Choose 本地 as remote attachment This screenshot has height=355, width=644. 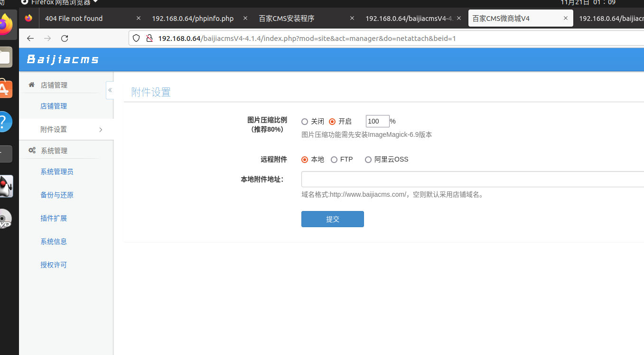[305, 160]
